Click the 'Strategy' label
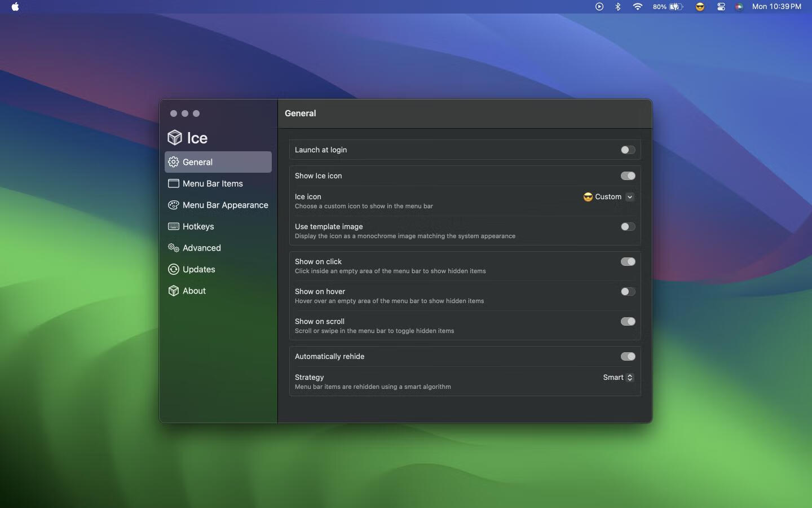Viewport: 812px width, 508px height. click(309, 377)
